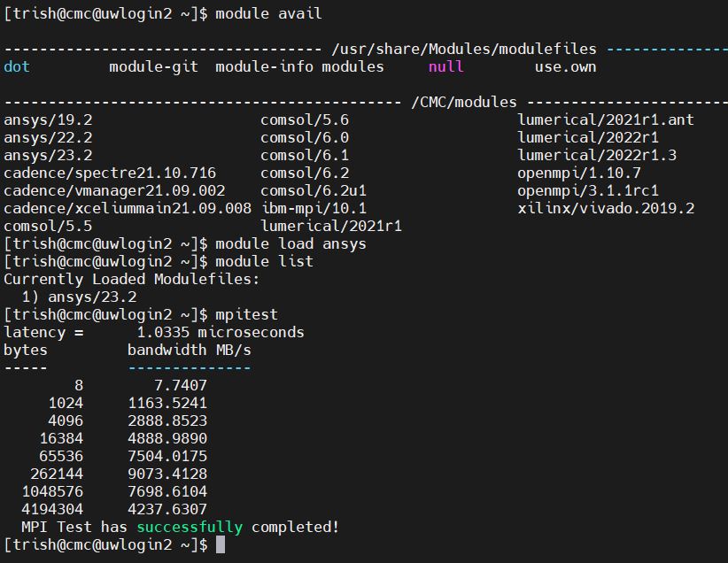This screenshot has height=563, width=728.
Task: Click the terminal cursor block at the last prompt
Action: point(221,545)
